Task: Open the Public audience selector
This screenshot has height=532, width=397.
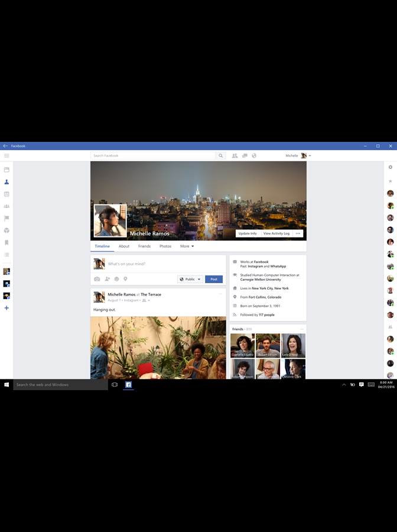Action: (x=190, y=279)
